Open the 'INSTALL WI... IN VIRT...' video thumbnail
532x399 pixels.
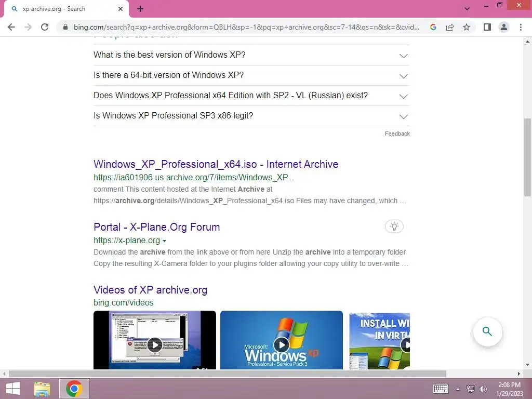coord(380,340)
